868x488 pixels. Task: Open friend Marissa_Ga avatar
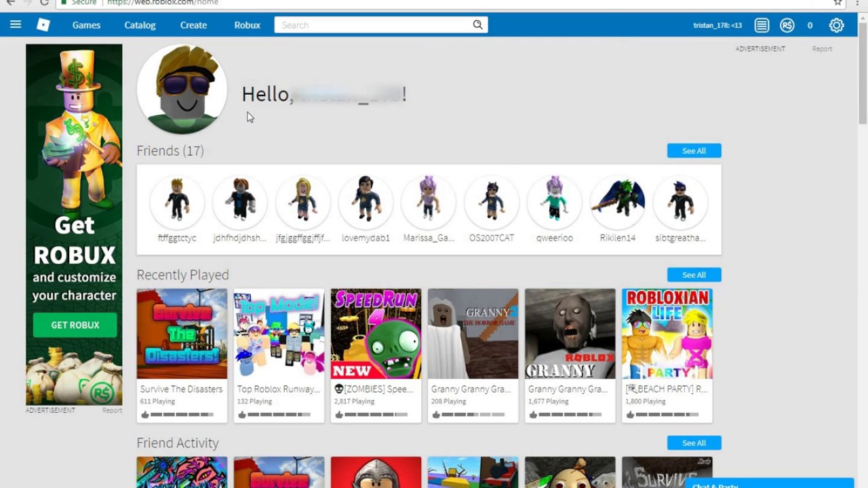pos(429,201)
